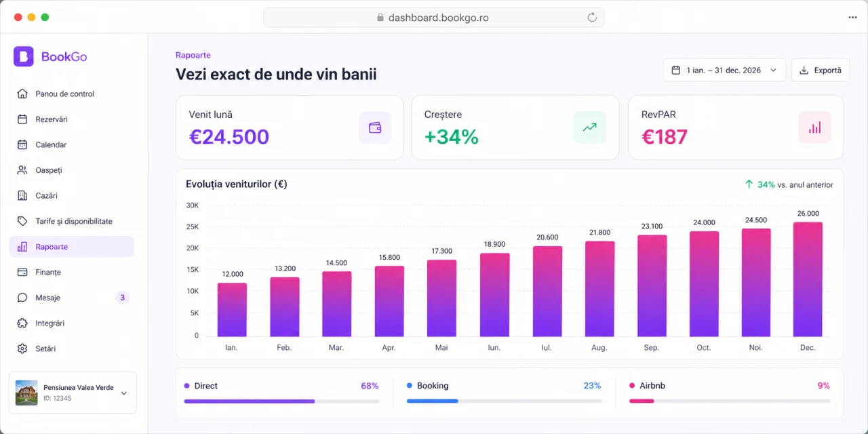Click the purple dot beside Direct
The width and height of the screenshot is (868, 434).
(186, 386)
